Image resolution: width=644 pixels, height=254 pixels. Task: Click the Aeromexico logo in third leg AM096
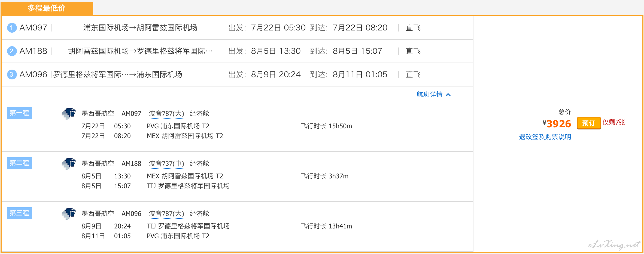[x=69, y=213]
